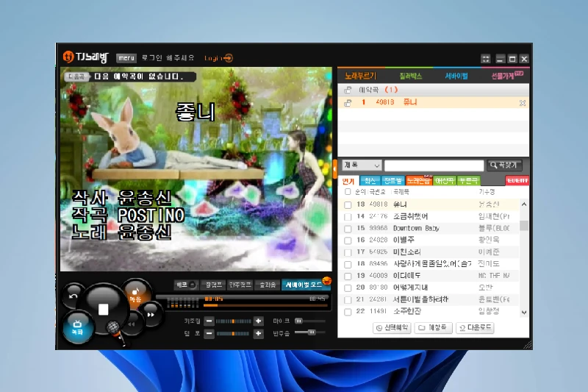Screen dimensions: 588x392
Task: Click the 애창곡 favorites button
Action: (434, 328)
